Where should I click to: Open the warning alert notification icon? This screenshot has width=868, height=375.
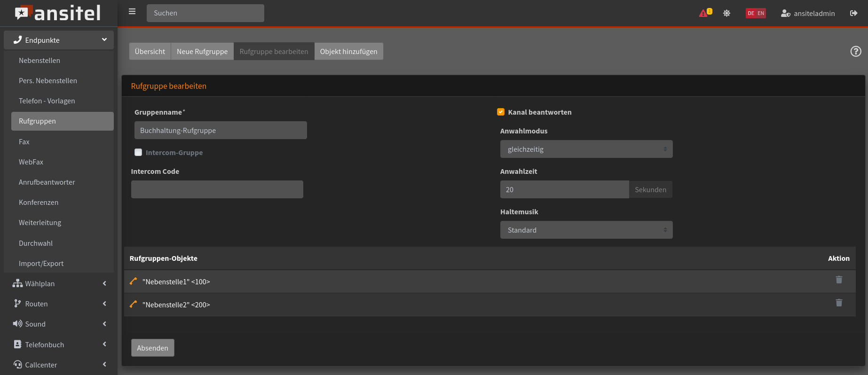tap(704, 13)
